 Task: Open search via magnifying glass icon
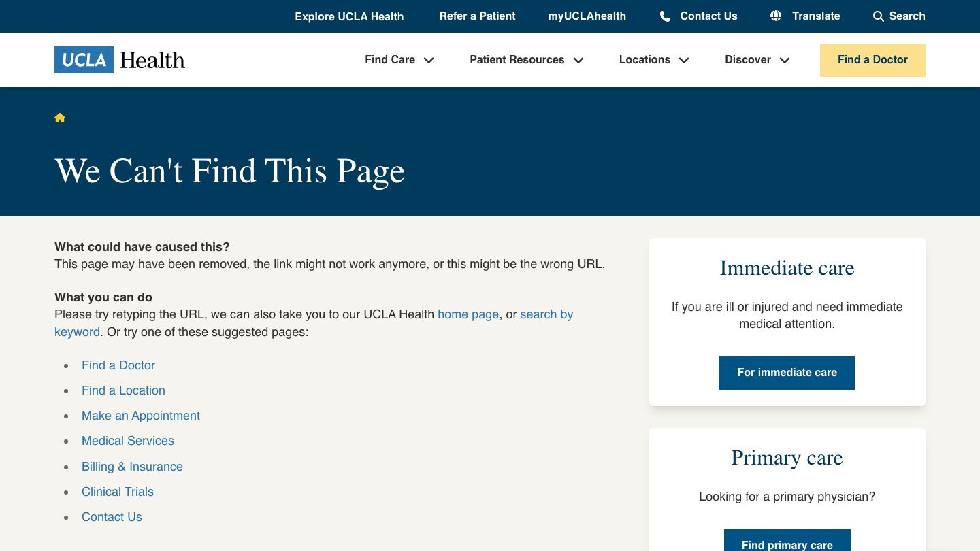879,16
